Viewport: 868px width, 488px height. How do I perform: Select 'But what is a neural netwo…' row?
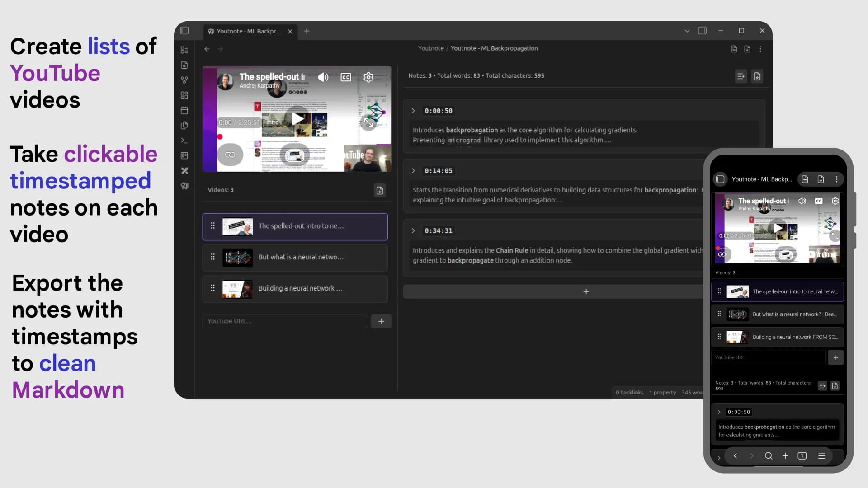295,258
